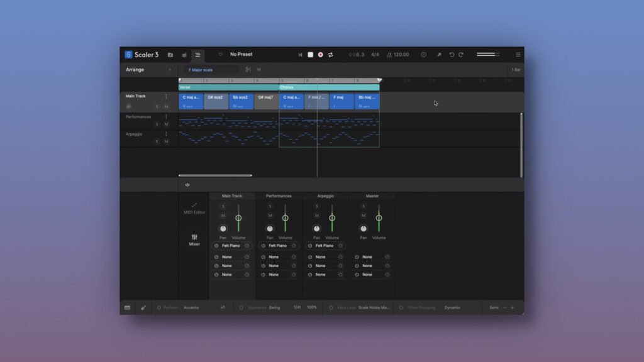Click the metronome icon next to 120.00 tempo
Viewport: 644px width, 362px height.
pyautogui.click(x=389, y=55)
